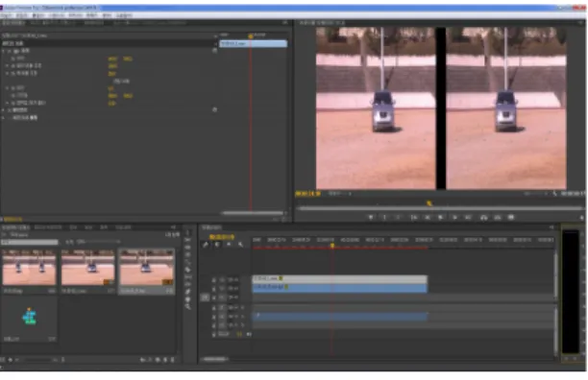Open playback resolution dropdown in Program monitor
Viewport: 588px width, 380px height.
click(x=536, y=194)
